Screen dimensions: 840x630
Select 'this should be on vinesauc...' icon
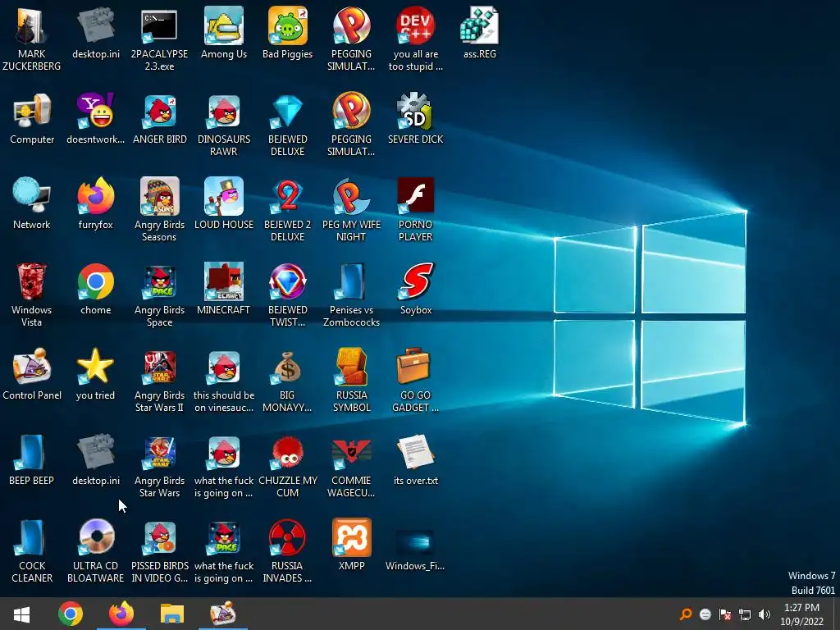point(223,381)
